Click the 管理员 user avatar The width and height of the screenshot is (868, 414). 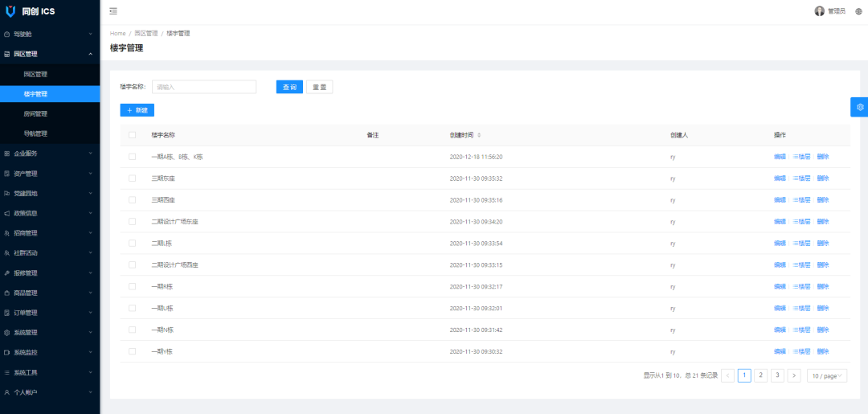pyautogui.click(x=819, y=11)
